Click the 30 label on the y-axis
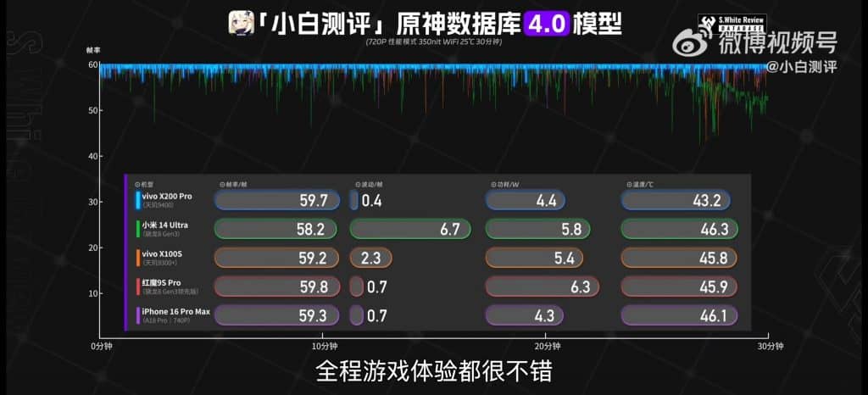This screenshot has width=868, height=395. click(92, 202)
